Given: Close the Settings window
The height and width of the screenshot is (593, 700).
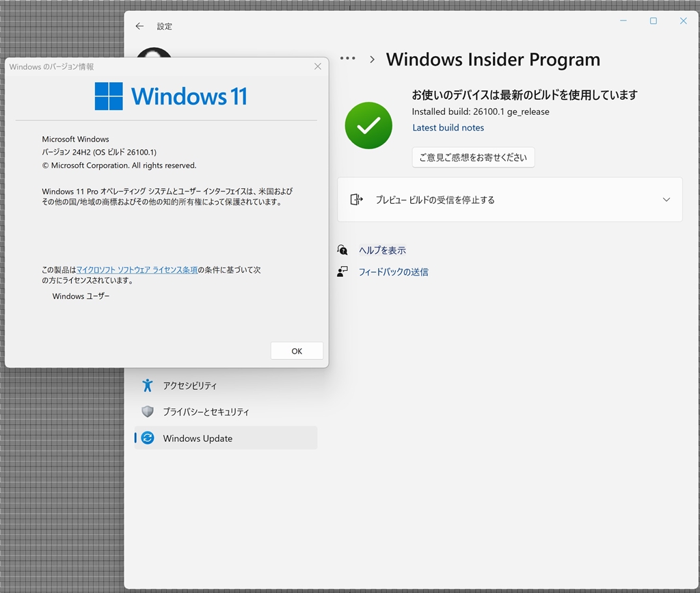Looking at the screenshot, I should pos(683,21).
